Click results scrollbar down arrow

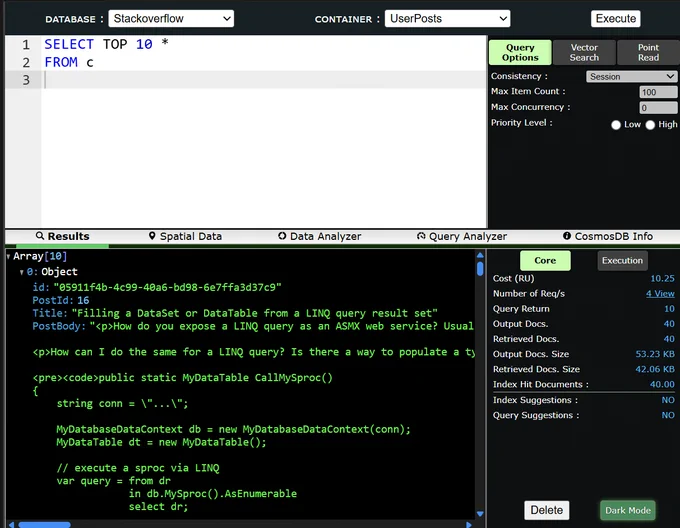[x=480, y=514]
